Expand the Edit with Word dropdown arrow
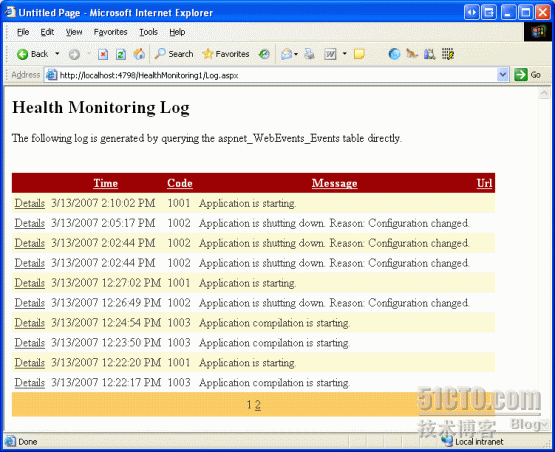 344,54
